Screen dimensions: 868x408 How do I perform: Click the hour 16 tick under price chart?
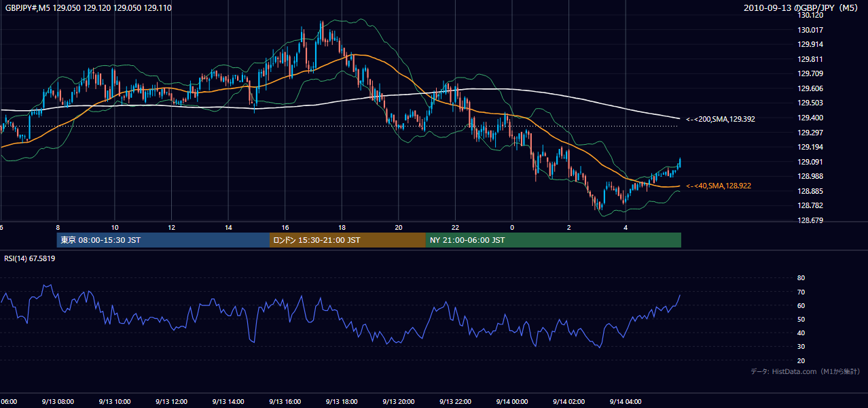(285, 228)
